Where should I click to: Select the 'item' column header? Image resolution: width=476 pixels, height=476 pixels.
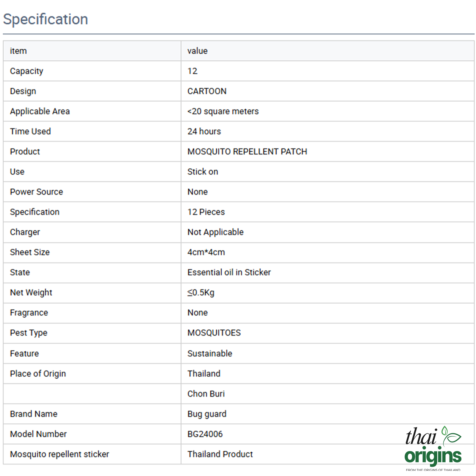click(x=18, y=51)
